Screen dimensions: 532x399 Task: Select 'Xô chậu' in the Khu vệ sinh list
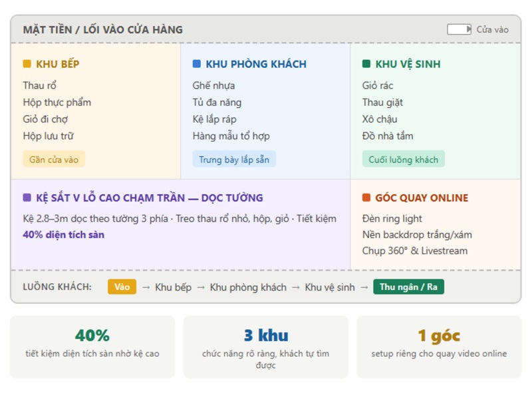[380, 119]
